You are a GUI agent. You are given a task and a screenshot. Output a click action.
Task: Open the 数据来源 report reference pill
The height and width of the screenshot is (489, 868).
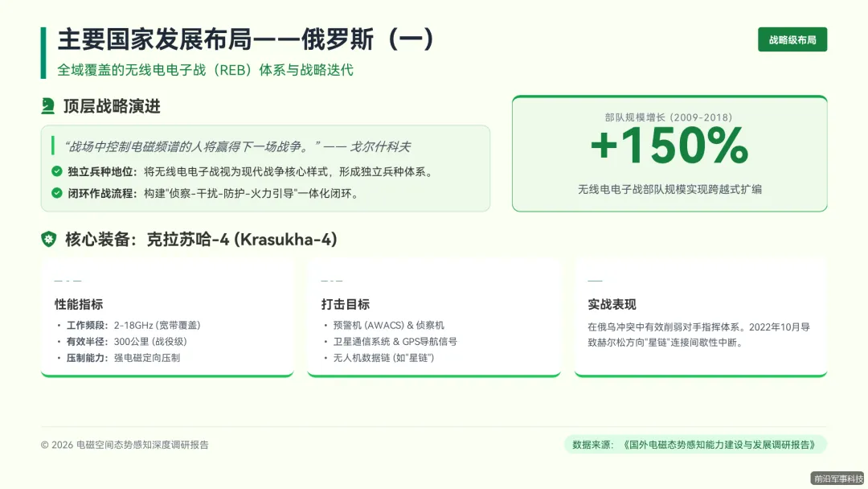(695, 444)
